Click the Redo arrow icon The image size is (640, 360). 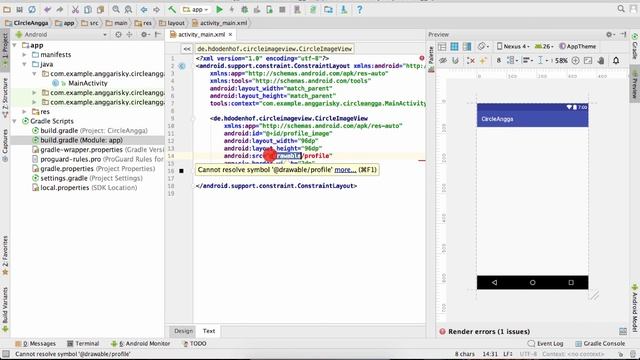(x=60, y=9)
